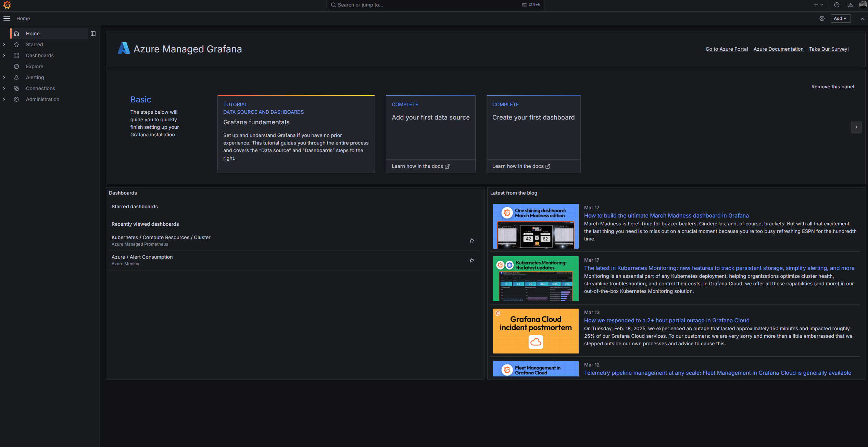
Task: Click the Explore compass icon
Action: pyautogui.click(x=16, y=66)
